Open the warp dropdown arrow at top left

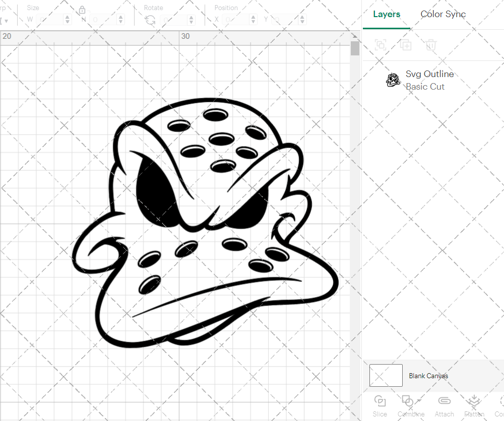[6, 21]
